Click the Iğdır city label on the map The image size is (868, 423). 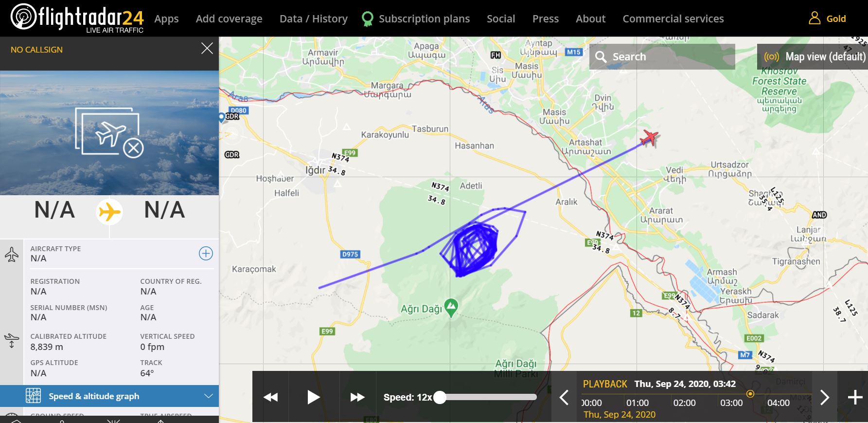[x=315, y=170]
